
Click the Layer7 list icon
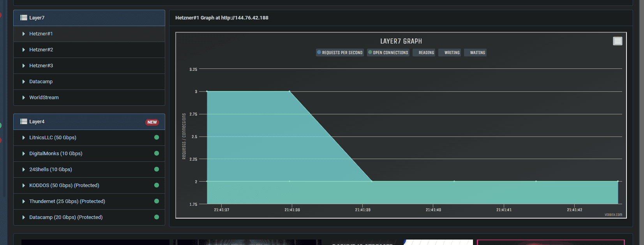point(24,17)
